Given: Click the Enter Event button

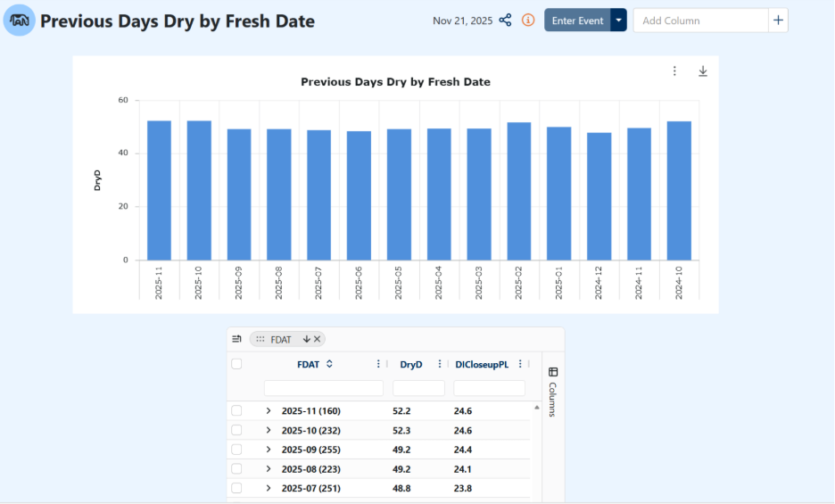Looking at the screenshot, I should (577, 21).
